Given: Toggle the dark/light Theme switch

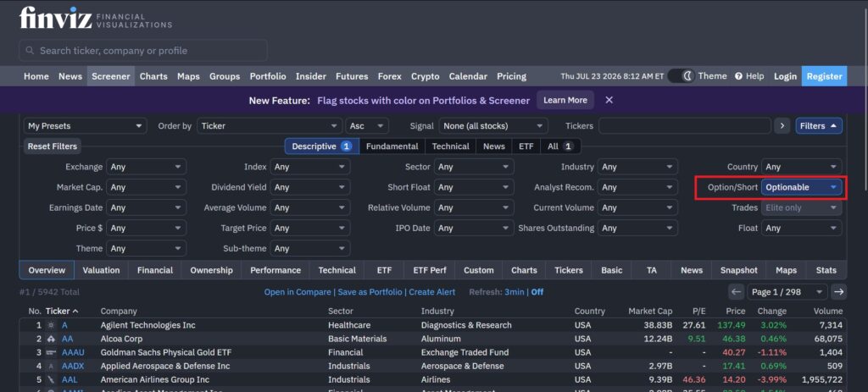Looking at the screenshot, I should point(681,76).
